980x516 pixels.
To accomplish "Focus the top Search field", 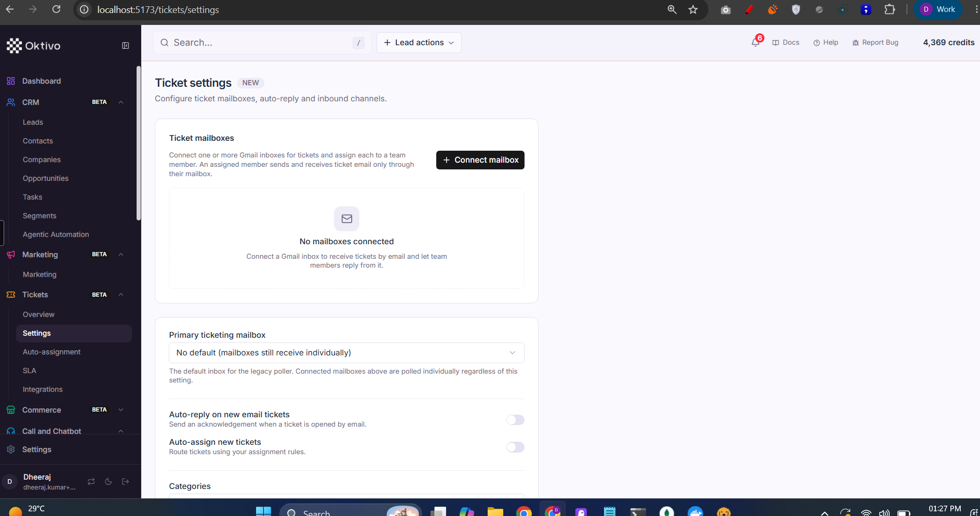I will click(x=262, y=43).
